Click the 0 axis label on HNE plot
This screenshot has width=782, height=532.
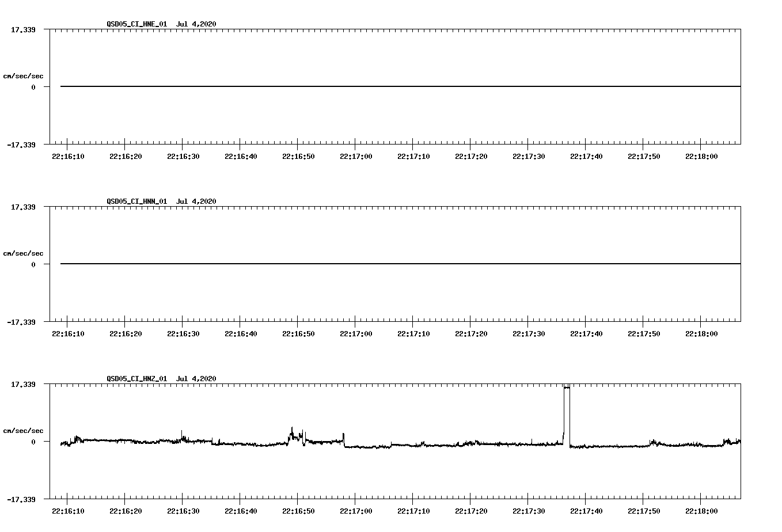[x=33, y=87]
